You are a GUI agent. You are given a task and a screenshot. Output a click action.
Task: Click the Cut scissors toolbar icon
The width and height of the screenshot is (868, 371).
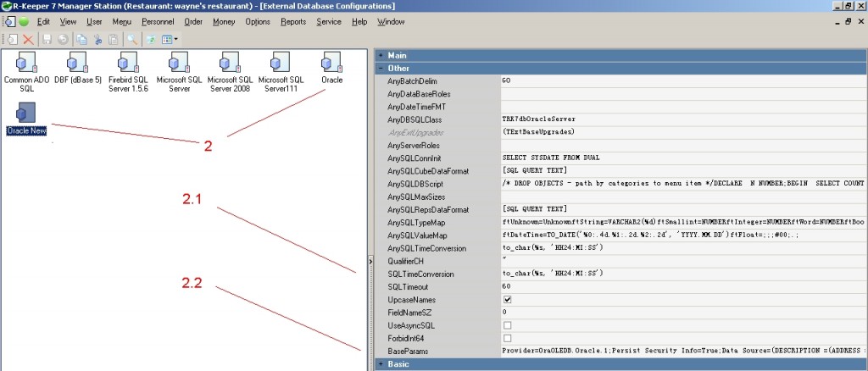click(98, 39)
